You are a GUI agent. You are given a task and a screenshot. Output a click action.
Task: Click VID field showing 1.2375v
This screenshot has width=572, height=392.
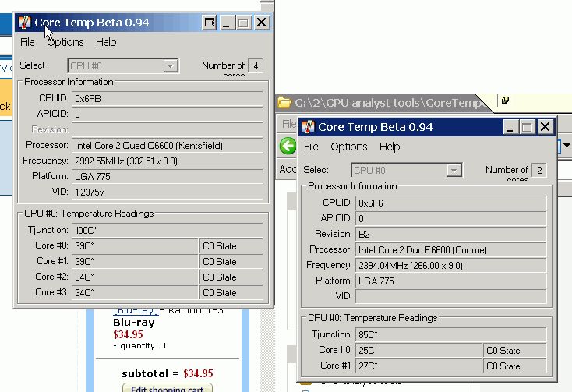[168, 192]
